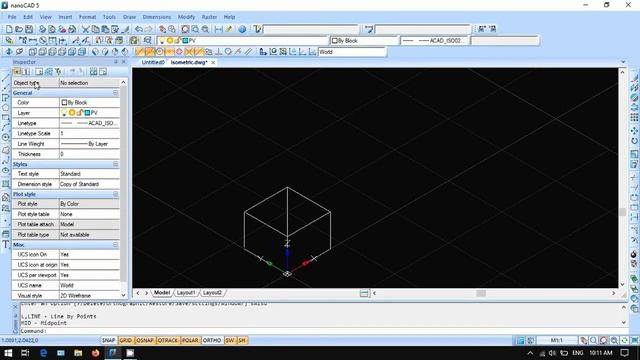Open the World UCS dropdown
Screen dimensions: 640x360
tap(352, 52)
